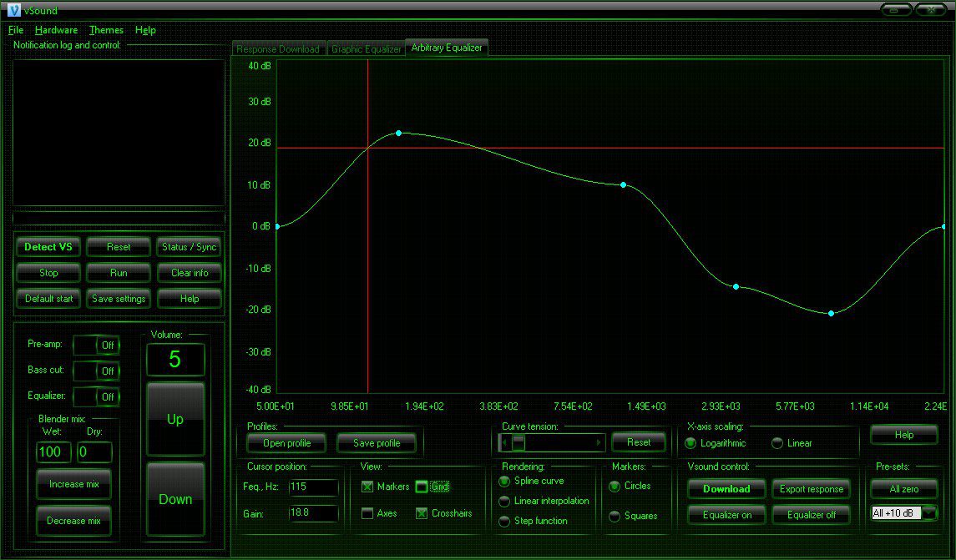Click the curve marker at 10 dB

[623, 184]
